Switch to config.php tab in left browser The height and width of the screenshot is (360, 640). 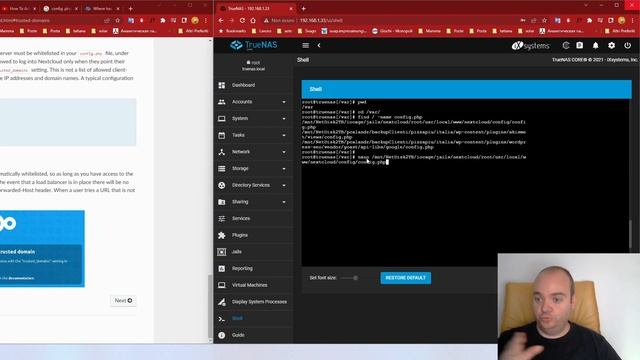pos(61,9)
